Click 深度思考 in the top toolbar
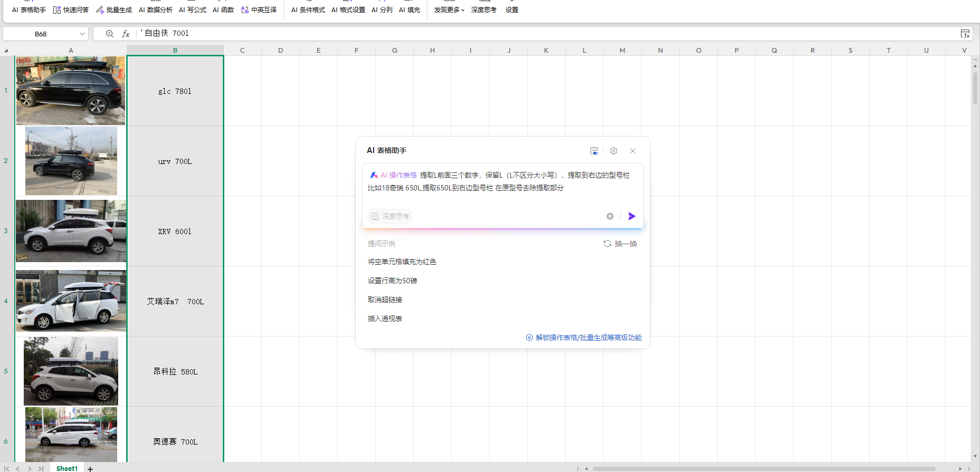The height and width of the screenshot is (472, 980). [x=484, y=10]
